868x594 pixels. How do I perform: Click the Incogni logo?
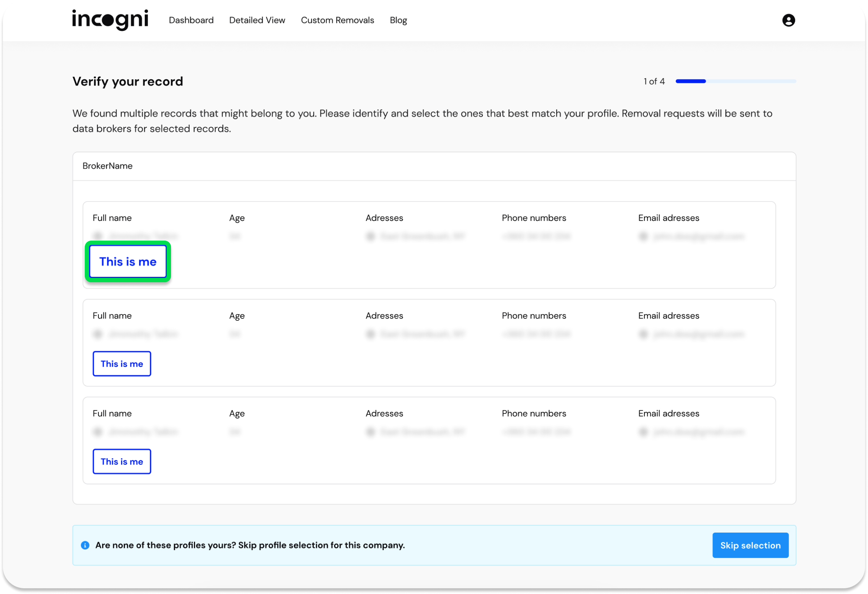point(110,20)
